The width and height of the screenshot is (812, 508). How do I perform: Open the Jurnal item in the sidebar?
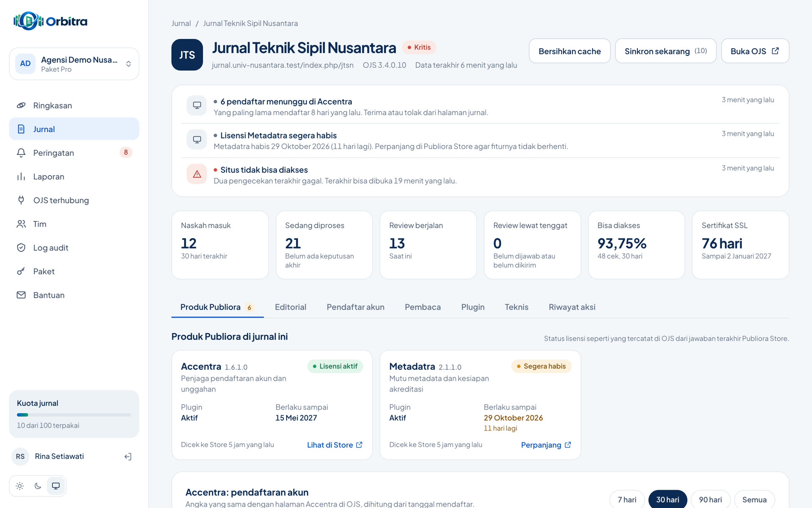pyautogui.click(x=74, y=129)
